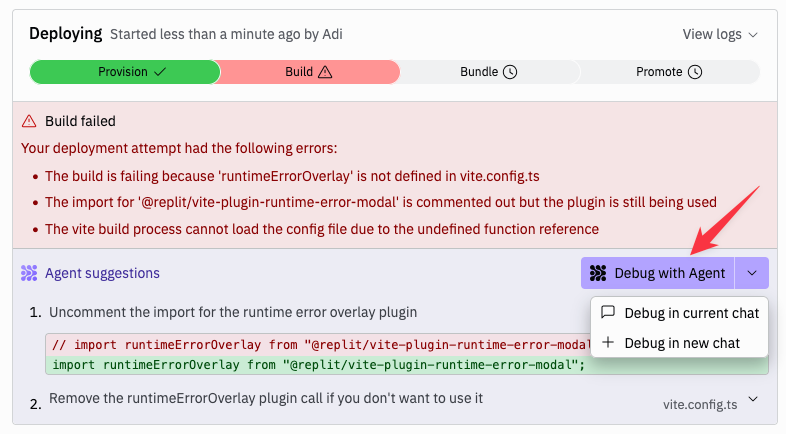Choose Debug in current chat
This screenshot has width=786, height=434.
680,313
